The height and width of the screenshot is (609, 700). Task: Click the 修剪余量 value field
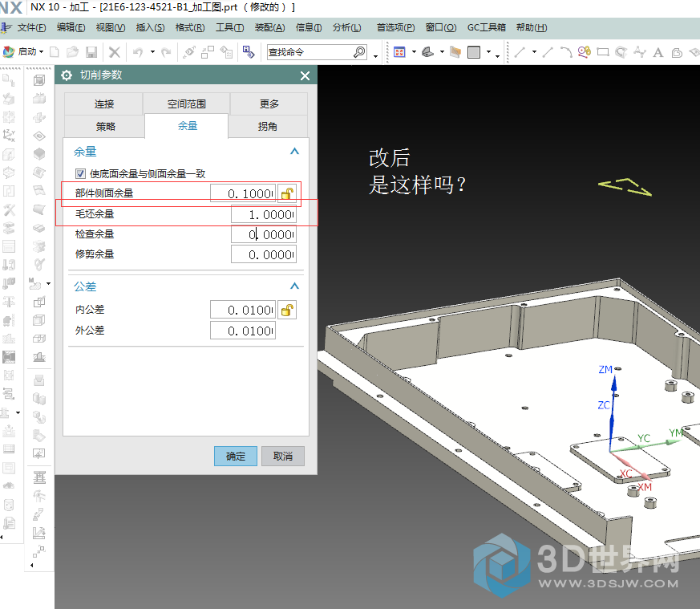point(263,254)
